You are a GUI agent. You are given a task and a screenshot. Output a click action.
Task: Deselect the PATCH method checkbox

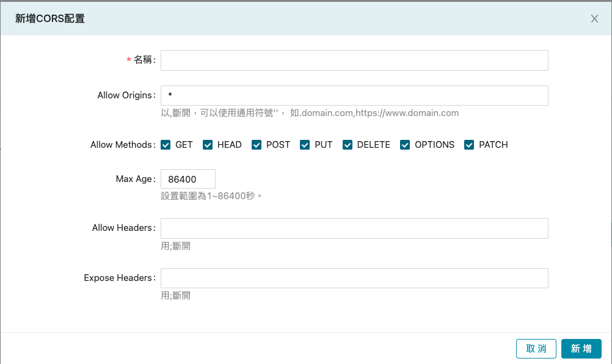469,145
